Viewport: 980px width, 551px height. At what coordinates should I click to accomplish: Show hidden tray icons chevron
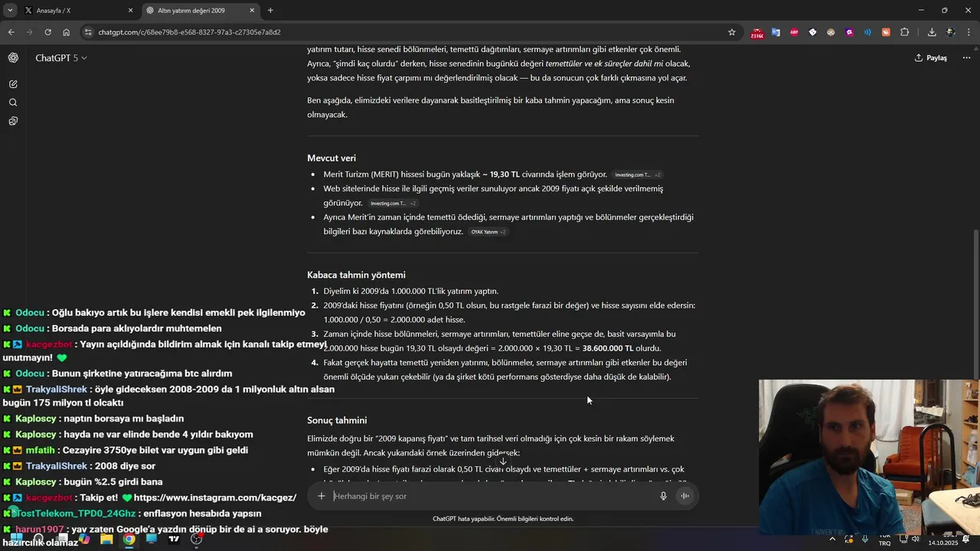(x=832, y=539)
